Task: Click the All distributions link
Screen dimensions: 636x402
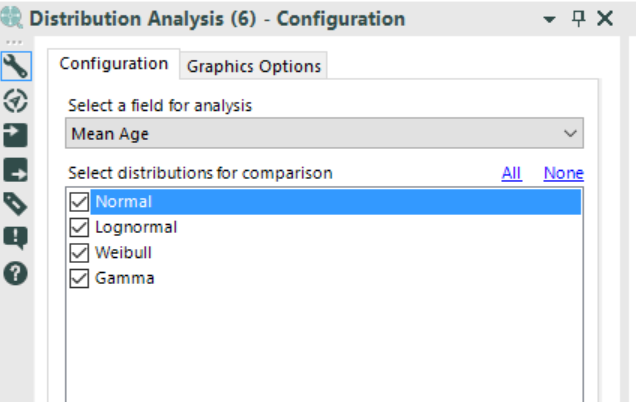Action: (x=512, y=173)
